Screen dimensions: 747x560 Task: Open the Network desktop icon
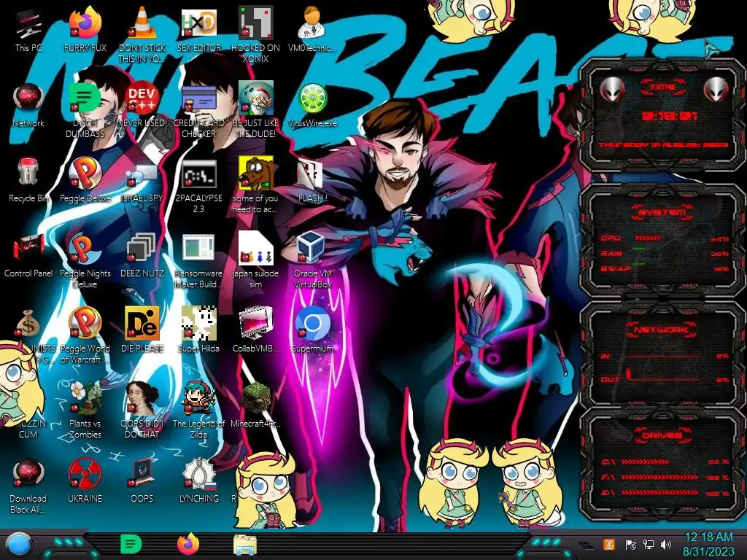point(28,106)
